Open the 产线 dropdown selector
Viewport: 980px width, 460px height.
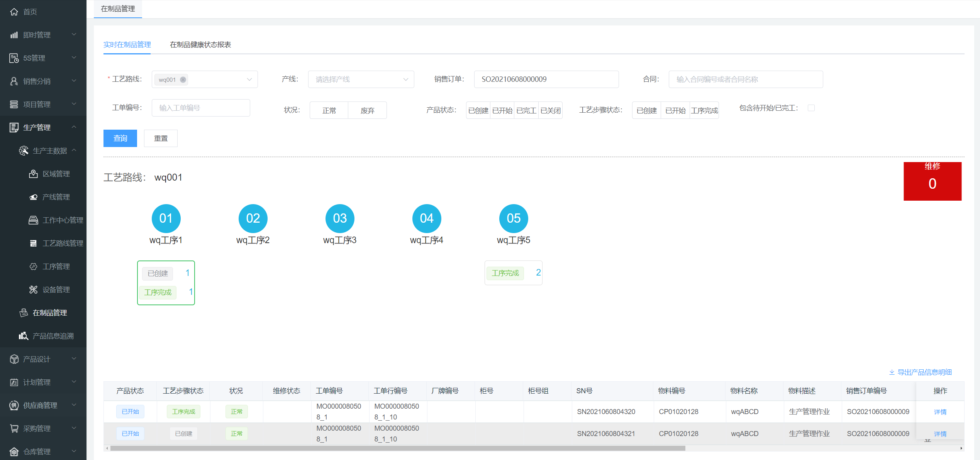point(361,79)
